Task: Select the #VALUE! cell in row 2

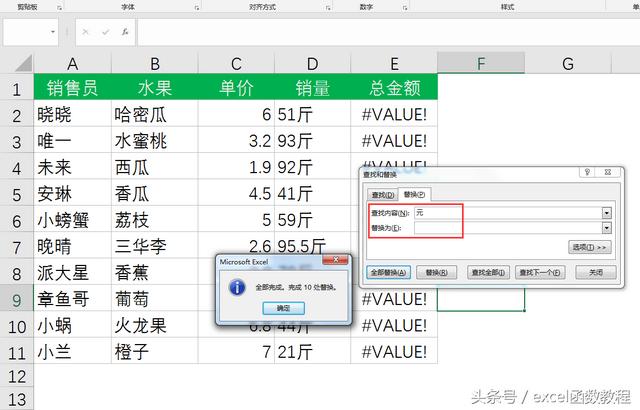Action: (x=394, y=115)
